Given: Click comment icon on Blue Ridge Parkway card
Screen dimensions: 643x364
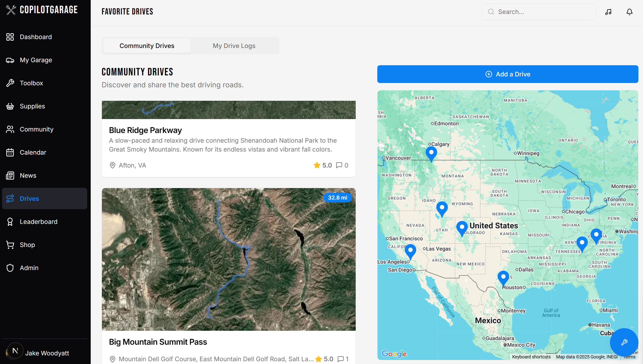Looking at the screenshot, I should click(339, 165).
